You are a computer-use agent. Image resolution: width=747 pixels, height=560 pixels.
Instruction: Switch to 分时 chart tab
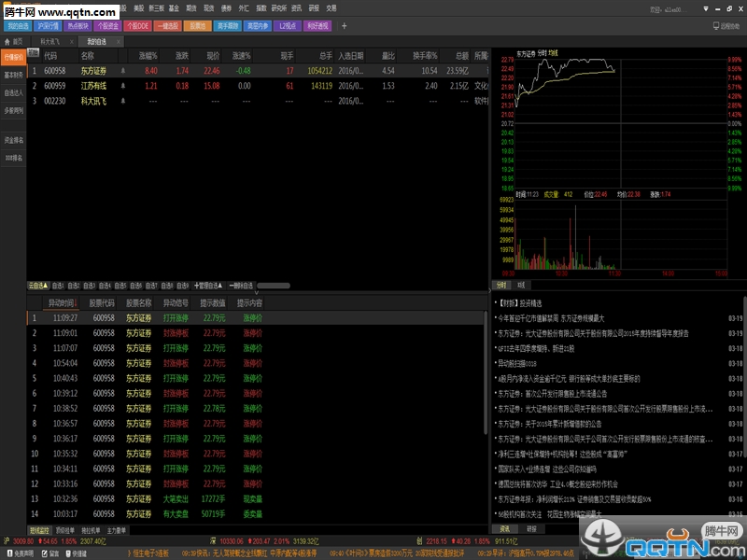[501, 286]
